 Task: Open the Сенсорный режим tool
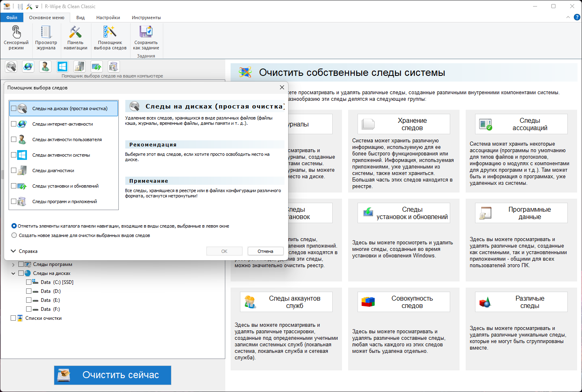click(x=16, y=38)
